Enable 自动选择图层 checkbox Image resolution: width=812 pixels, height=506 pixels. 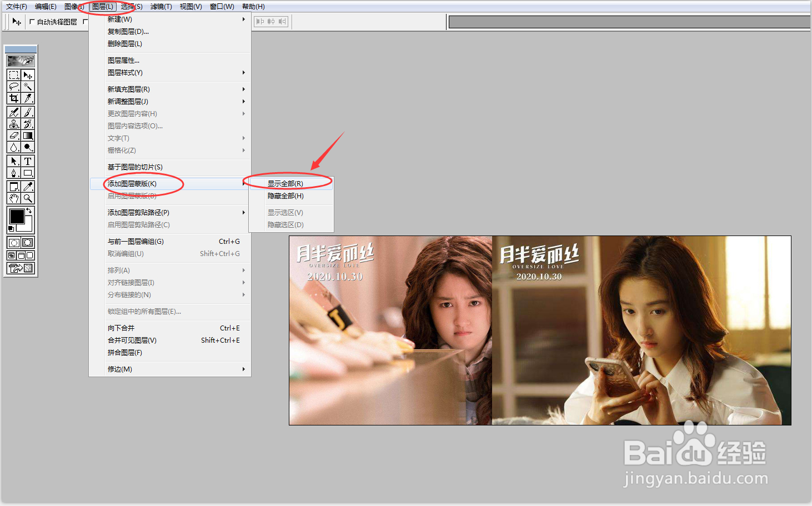point(32,22)
